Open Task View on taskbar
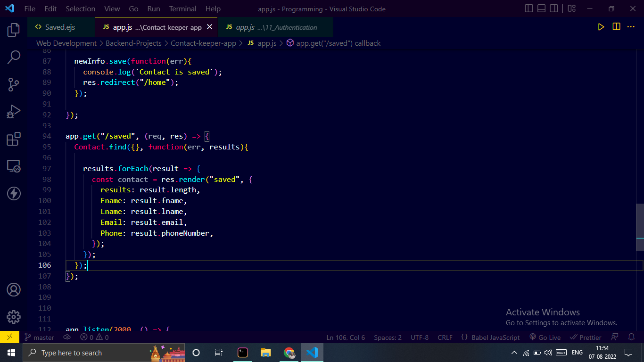The height and width of the screenshot is (362, 644). point(219,353)
